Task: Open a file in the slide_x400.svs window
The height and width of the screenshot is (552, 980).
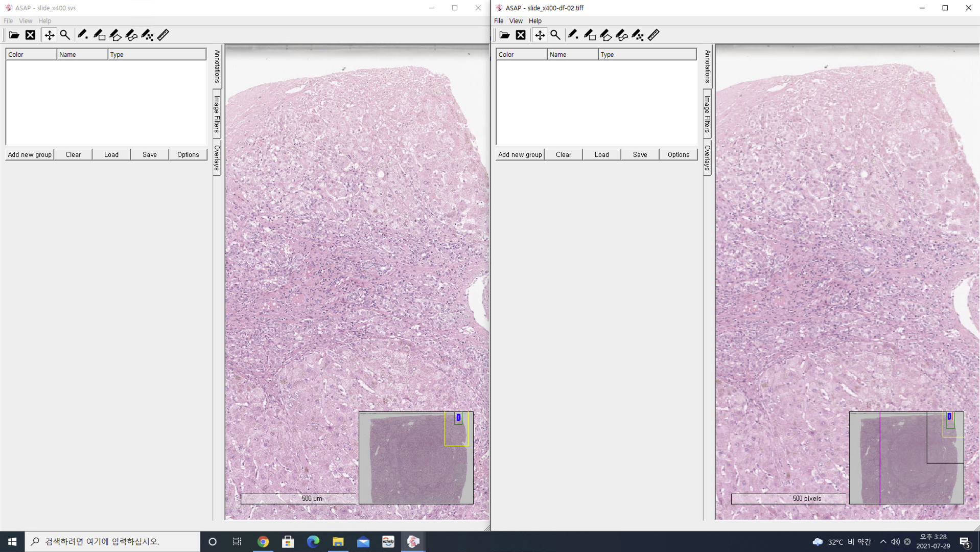Action: click(x=14, y=35)
